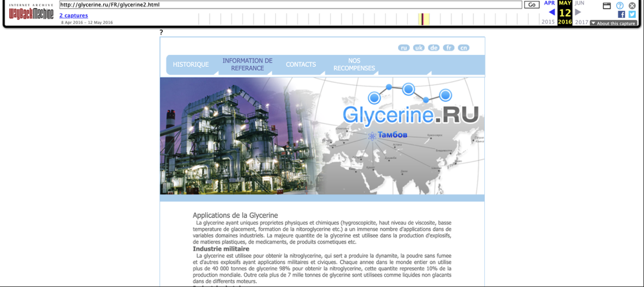Open NOS RECOMPENSES tab

pos(354,65)
